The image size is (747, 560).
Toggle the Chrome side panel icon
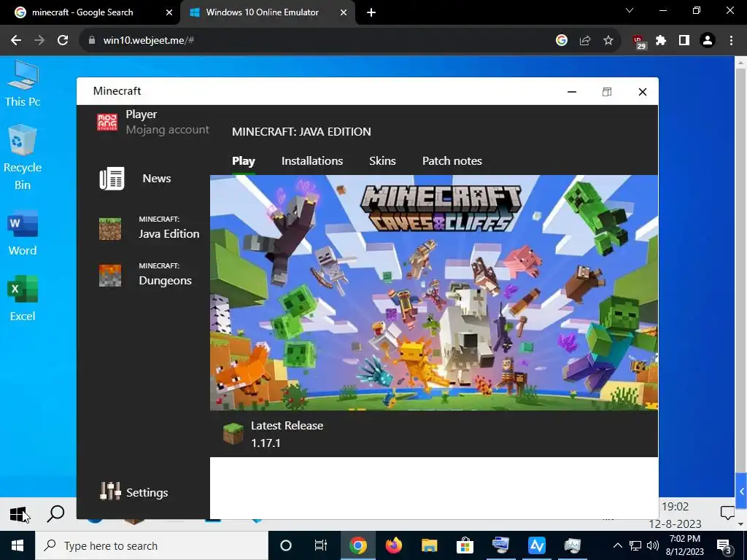684,41
